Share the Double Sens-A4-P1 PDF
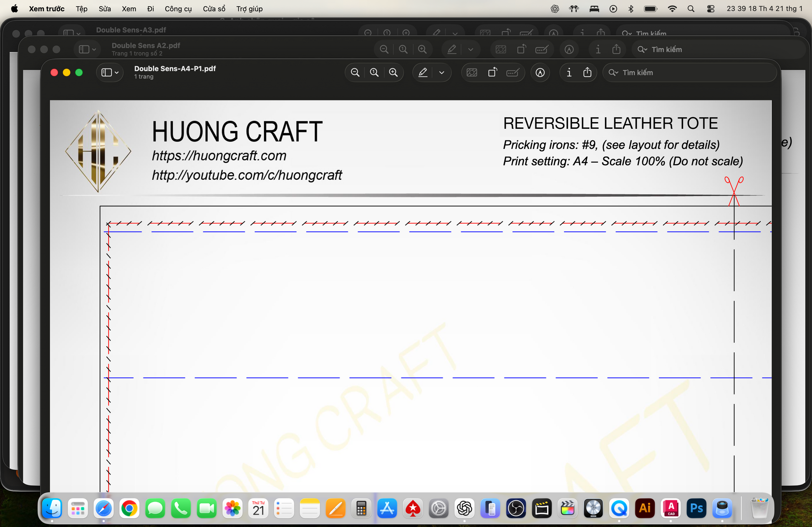 588,73
